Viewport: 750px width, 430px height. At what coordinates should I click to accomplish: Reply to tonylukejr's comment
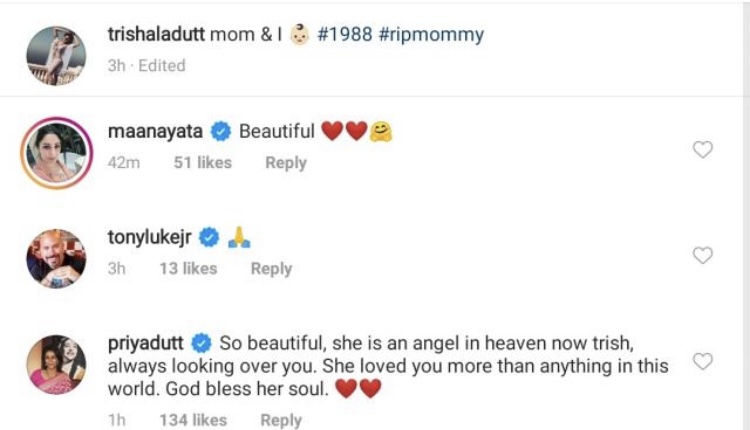click(x=271, y=269)
